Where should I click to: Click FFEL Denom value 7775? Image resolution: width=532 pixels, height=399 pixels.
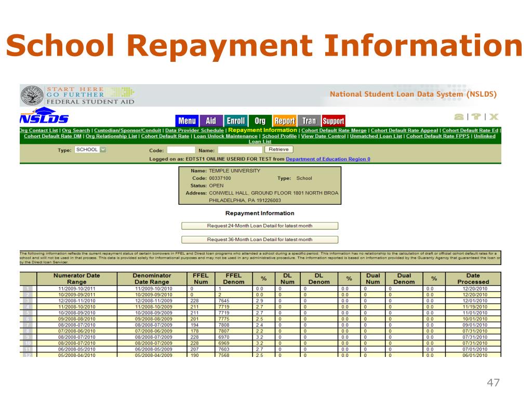coord(224,319)
